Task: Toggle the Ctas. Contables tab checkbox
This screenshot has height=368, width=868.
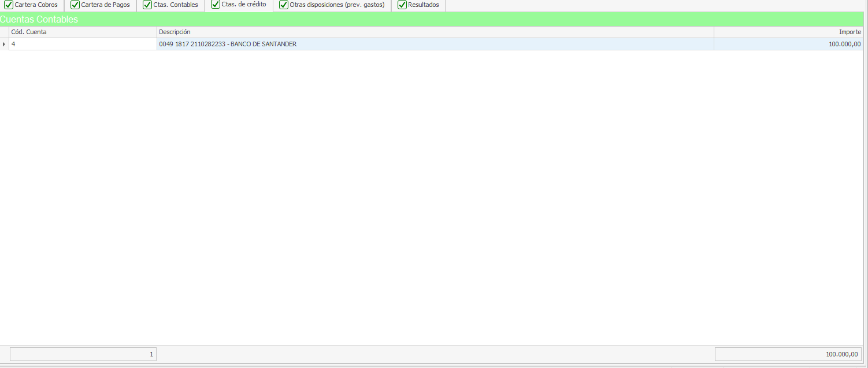Action: pos(147,5)
